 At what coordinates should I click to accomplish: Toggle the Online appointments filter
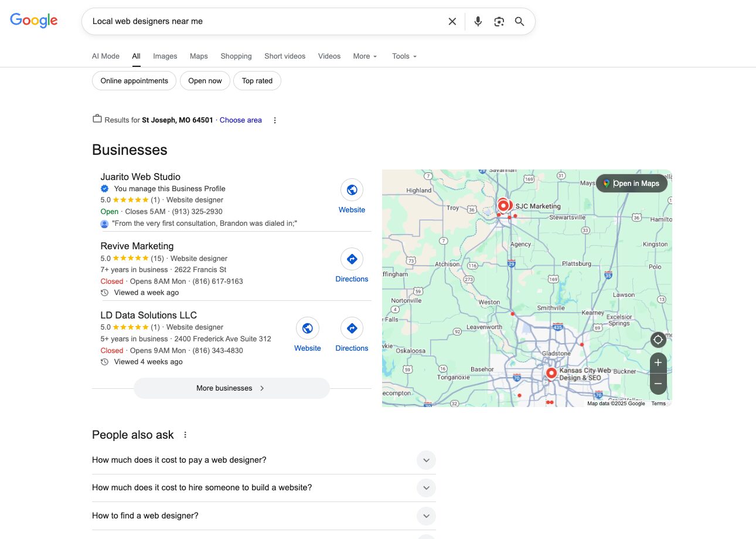click(134, 81)
